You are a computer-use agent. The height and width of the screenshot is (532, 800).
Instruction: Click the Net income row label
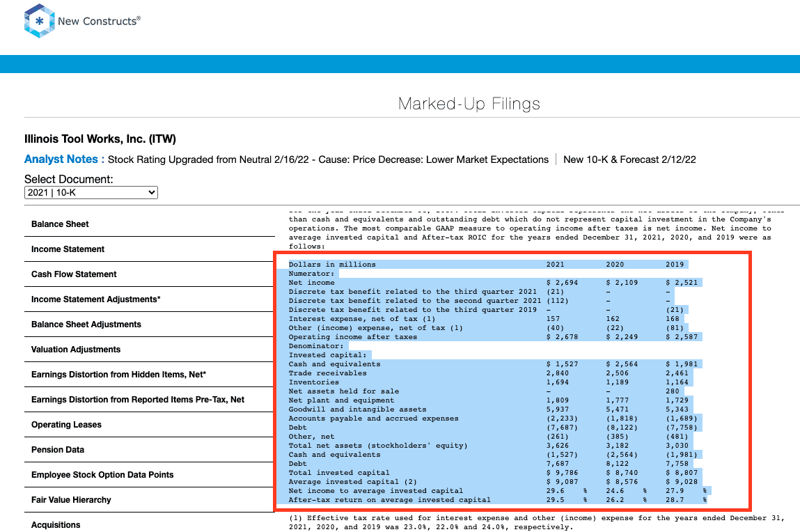[x=312, y=283]
